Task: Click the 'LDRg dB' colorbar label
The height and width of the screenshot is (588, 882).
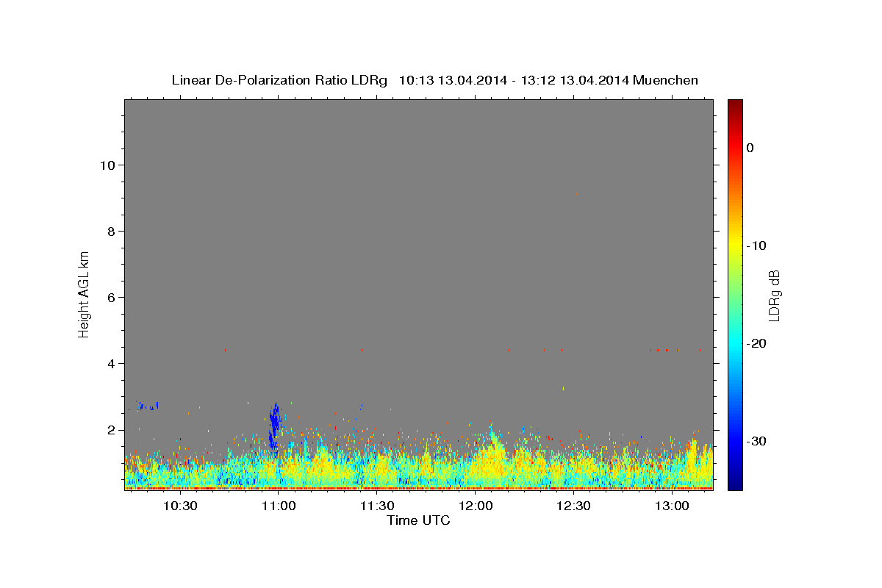Action: pyautogui.click(x=773, y=295)
